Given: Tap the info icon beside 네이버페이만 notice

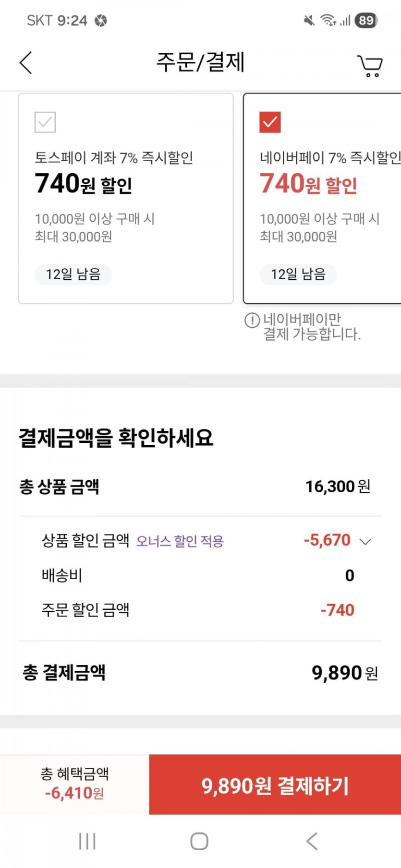Looking at the screenshot, I should tap(252, 320).
